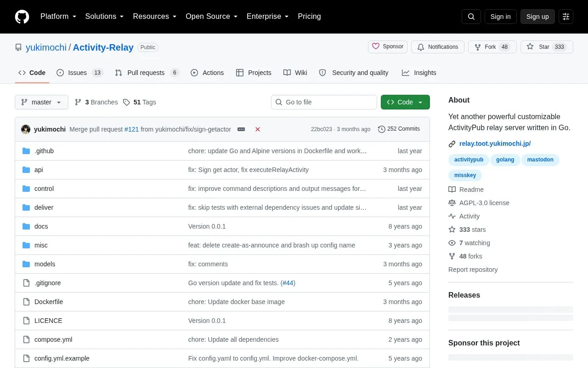Focus the Go to file search field
Image resolution: width=588 pixels, height=368 pixels.
point(324,102)
